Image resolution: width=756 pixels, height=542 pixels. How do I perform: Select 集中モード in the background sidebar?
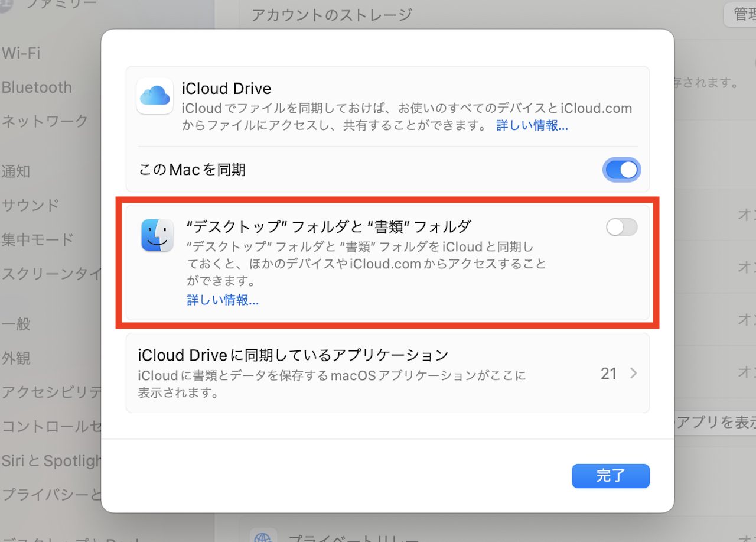[38, 240]
